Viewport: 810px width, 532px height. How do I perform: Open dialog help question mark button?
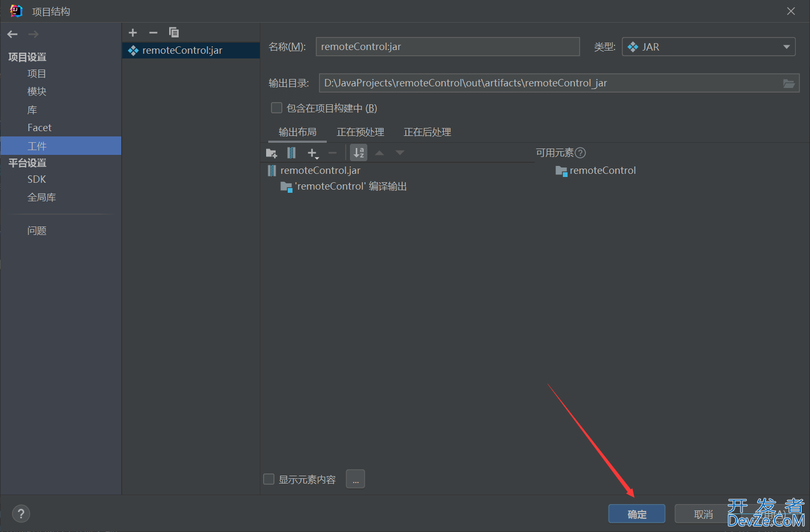(21, 514)
